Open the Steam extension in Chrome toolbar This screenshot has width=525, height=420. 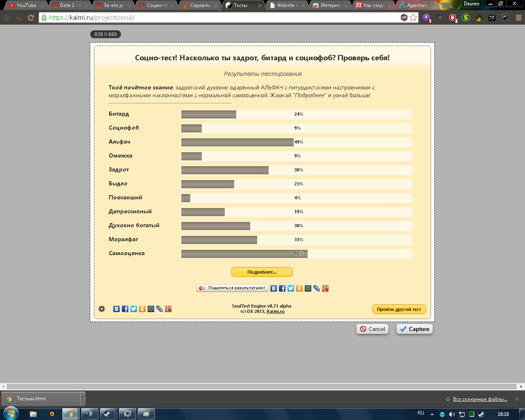(x=492, y=18)
